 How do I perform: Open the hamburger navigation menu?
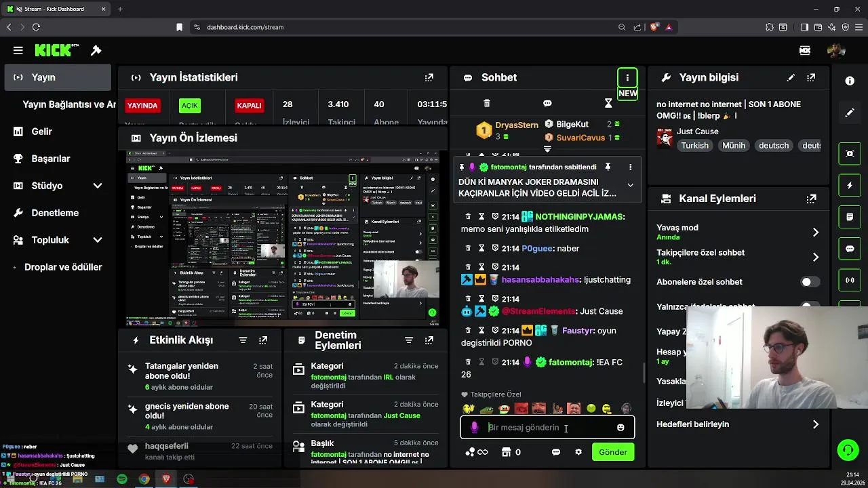coord(18,50)
